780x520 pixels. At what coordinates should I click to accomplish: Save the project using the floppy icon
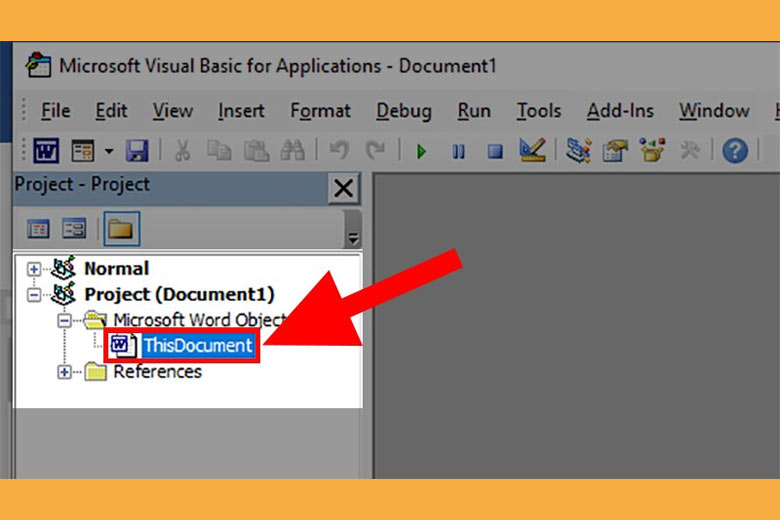click(137, 150)
